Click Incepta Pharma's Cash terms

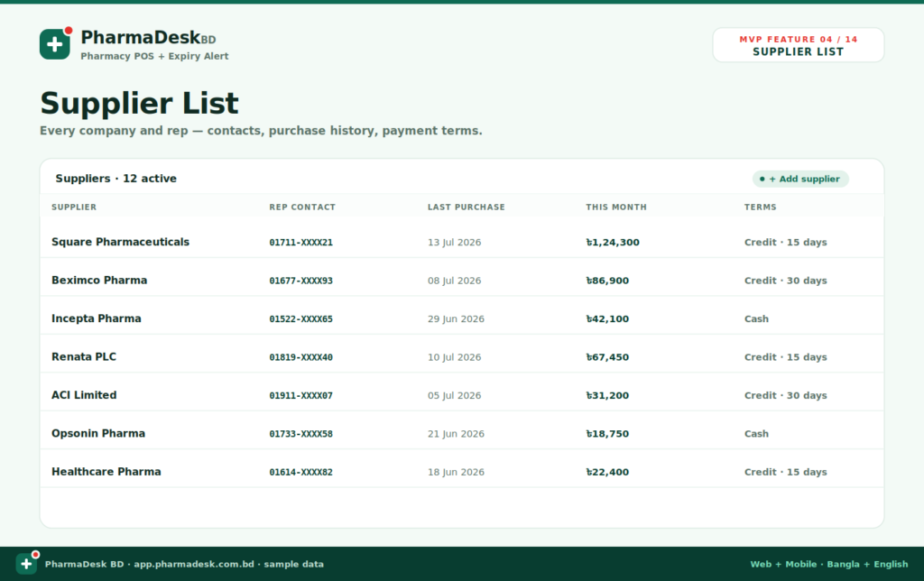757,318
